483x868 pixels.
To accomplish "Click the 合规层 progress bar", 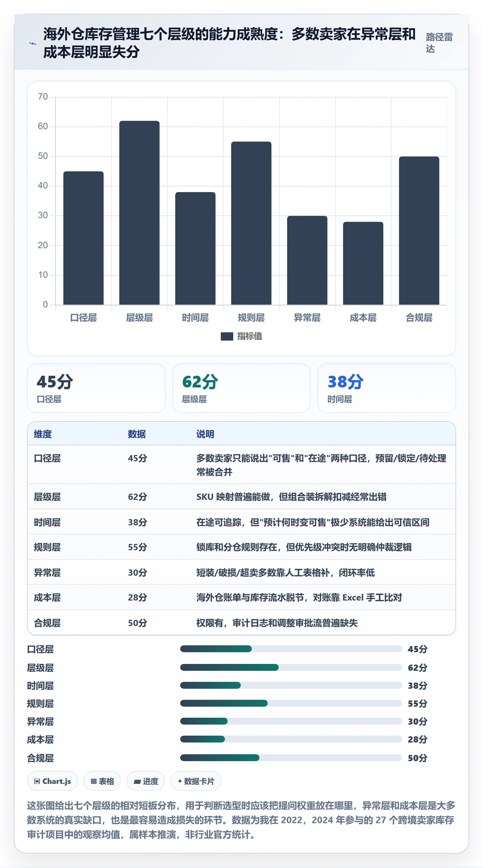I will click(291, 758).
